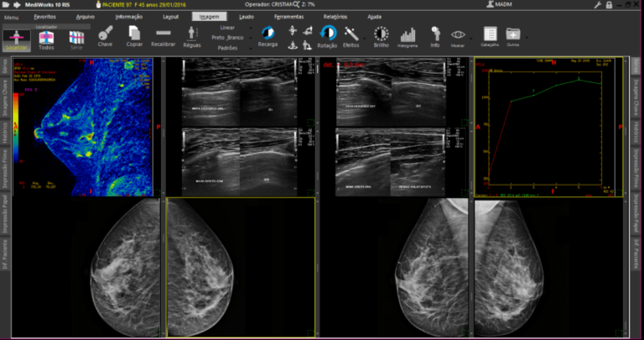Open the Brilho brightness tool

point(382,37)
